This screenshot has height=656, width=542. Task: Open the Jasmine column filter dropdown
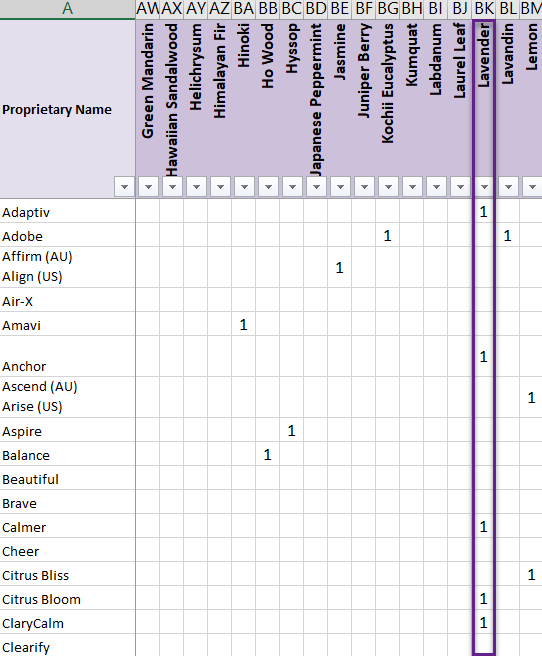pos(340,187)
